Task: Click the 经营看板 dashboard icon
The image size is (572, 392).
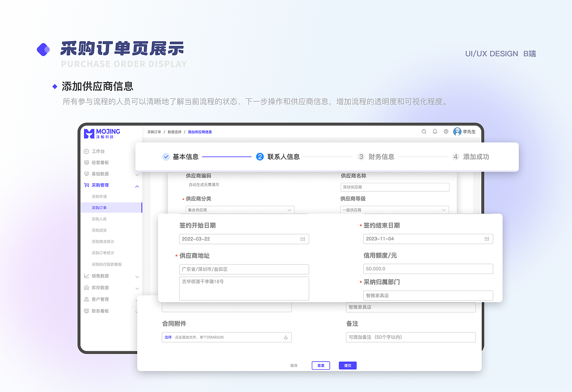Action: pos(86,163)
